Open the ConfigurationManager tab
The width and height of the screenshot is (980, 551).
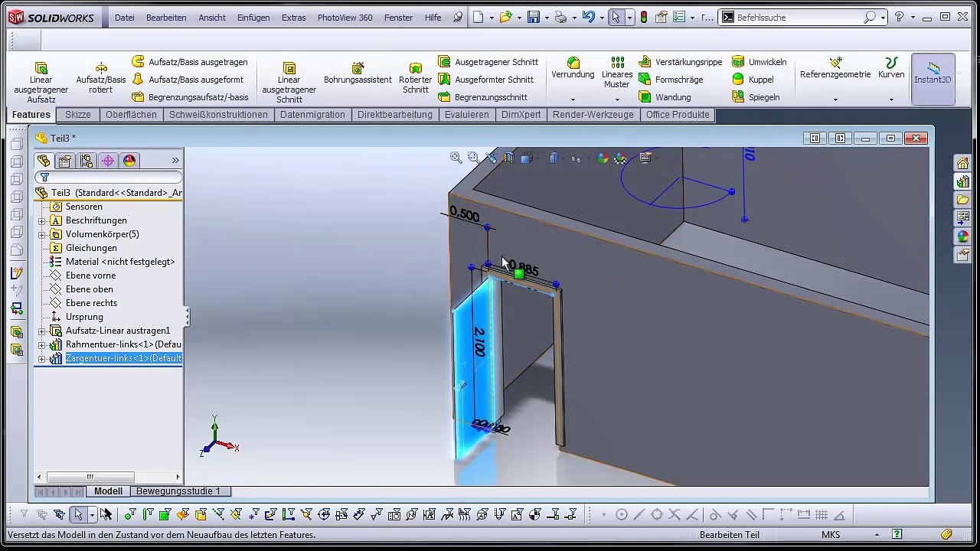[x=87, y=161]
